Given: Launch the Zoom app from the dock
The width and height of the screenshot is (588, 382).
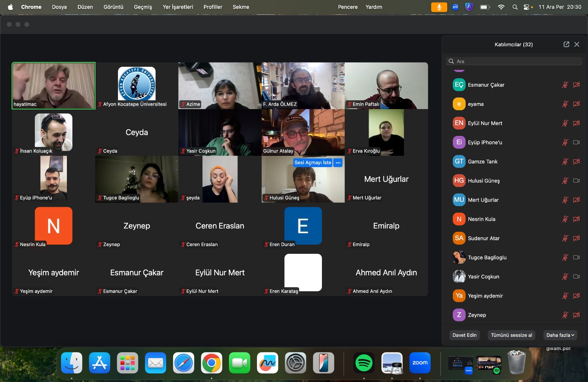Looking at the screenshot, I should (420, 363).
